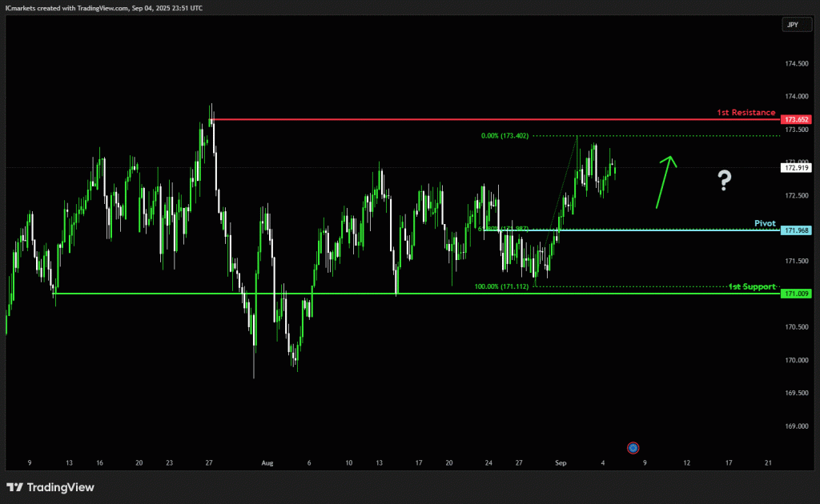Select the 171.968 pivot price tag

pos(796,230)
